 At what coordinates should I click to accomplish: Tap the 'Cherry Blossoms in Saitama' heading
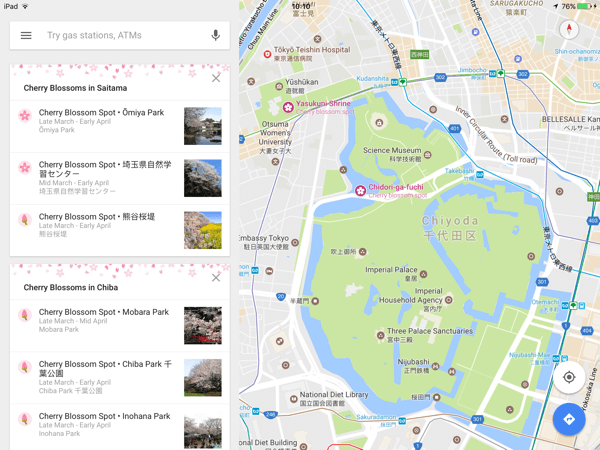coord(75,88)
